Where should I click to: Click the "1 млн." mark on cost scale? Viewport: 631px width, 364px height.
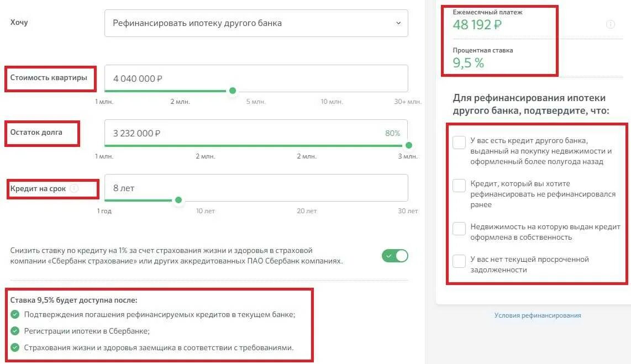tap(104, 102)
